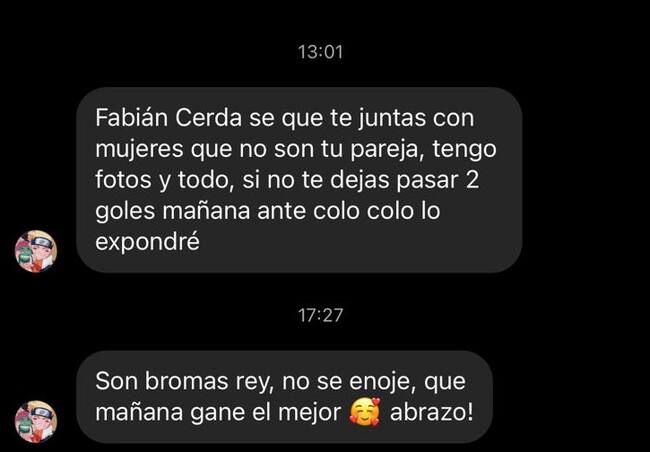Open the sender avatar beside the first message
The width and height of the screenshot is (650, 452).
(x=36, y=251)
